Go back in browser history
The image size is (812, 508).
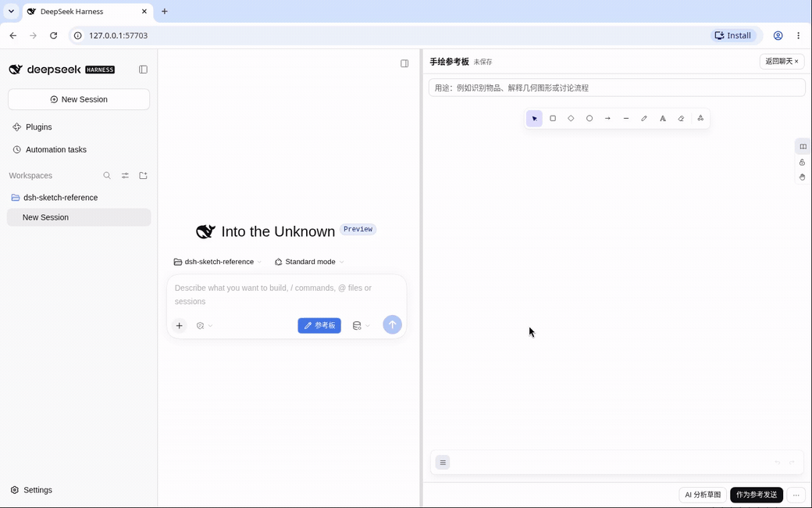13,35
